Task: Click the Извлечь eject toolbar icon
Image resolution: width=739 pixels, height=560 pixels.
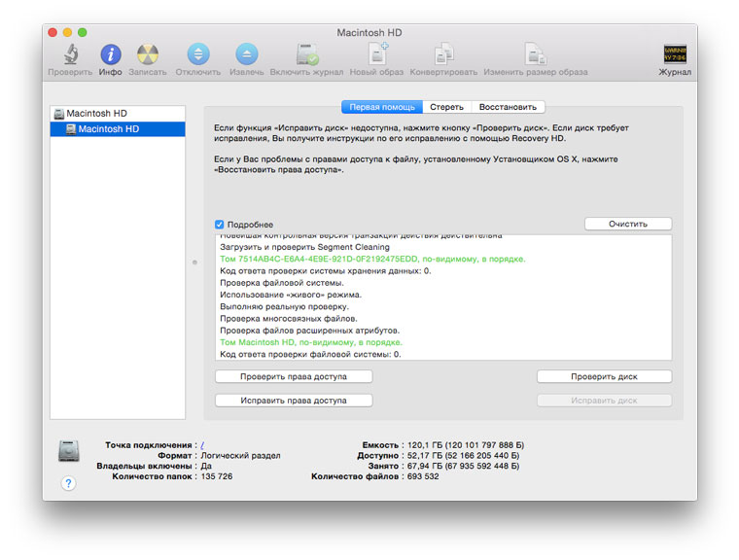Action: point(247,55)
